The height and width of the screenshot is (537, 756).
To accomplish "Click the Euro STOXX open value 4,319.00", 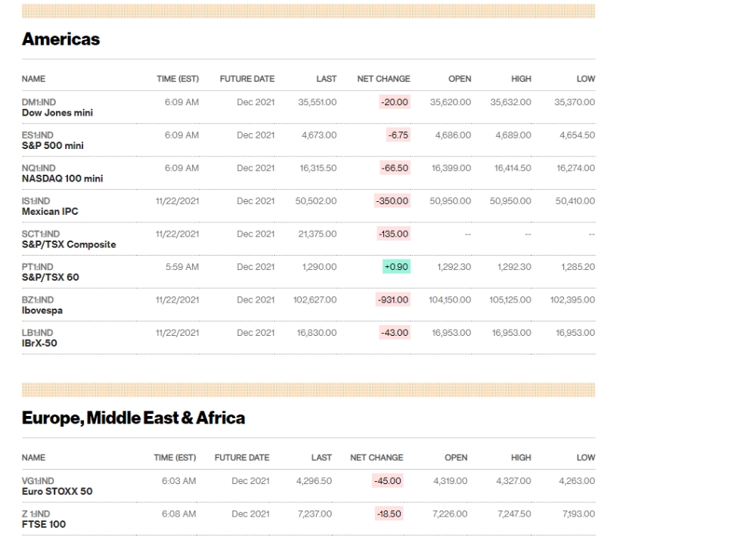I will [x=451, y=480].
